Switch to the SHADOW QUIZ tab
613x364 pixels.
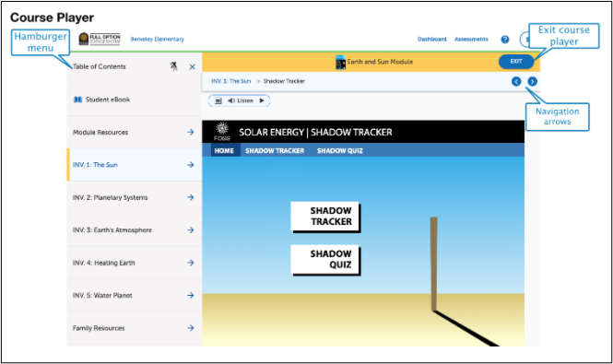click(340, 151)
